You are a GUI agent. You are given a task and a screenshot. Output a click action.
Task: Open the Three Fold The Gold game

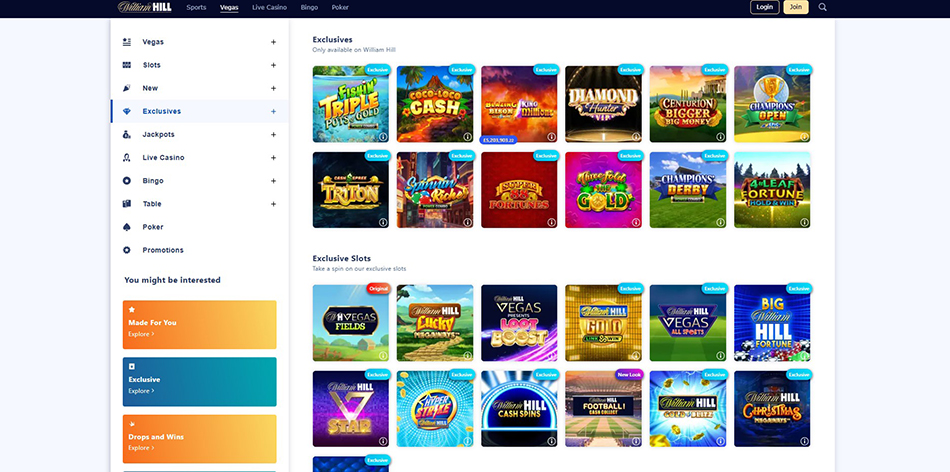click(x=603, y=190)
